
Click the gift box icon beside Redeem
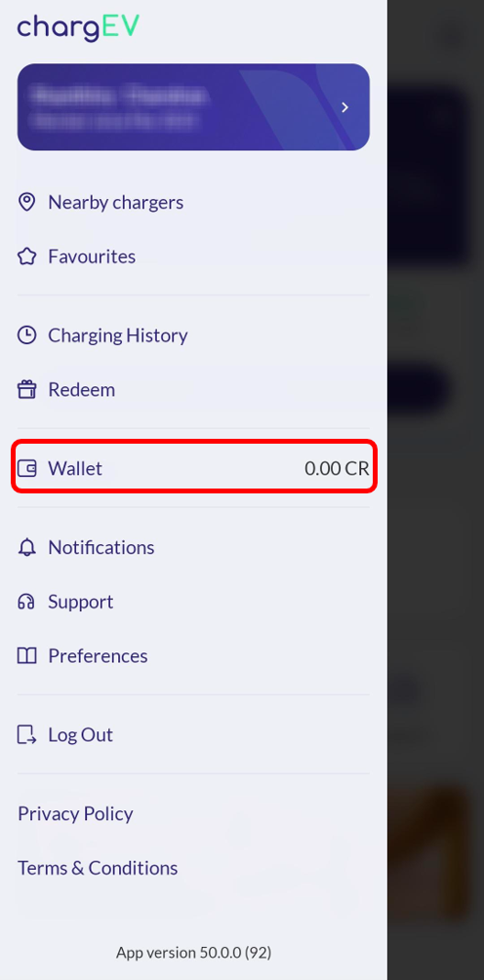(26, 390)
